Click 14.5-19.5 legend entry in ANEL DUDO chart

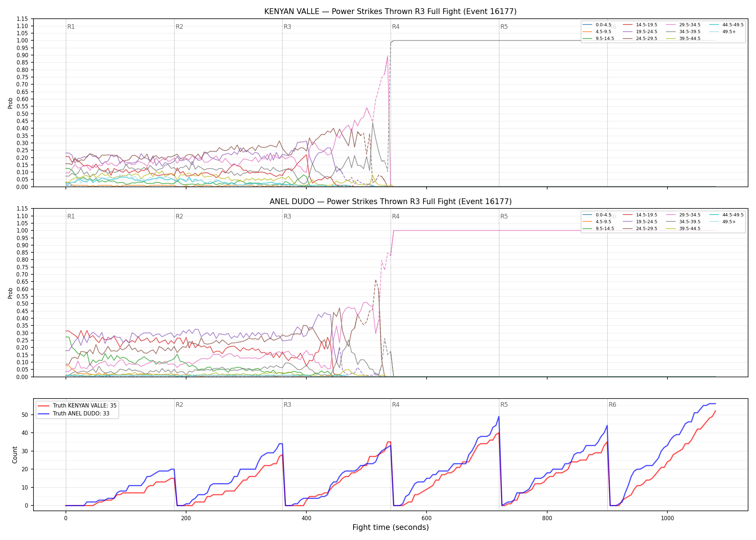click(x=640, y=215)
